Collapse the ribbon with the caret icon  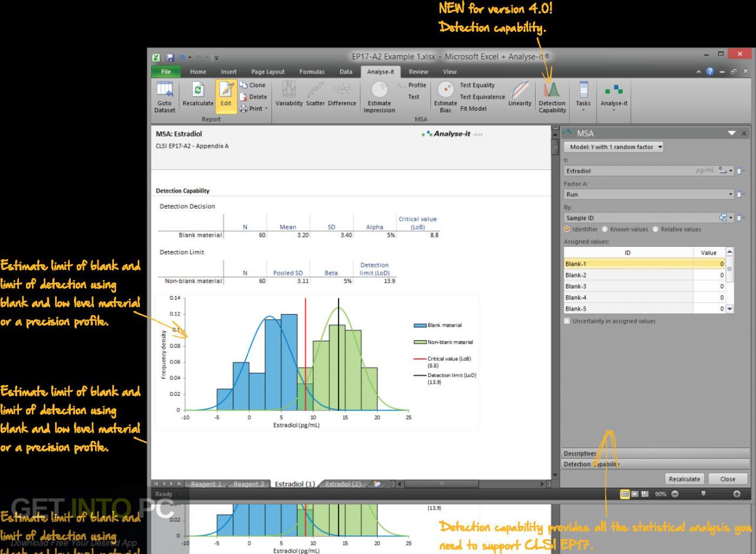click(698, 71)
